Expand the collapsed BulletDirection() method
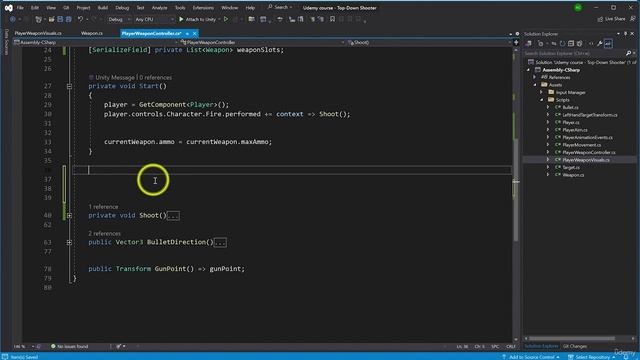The height and width of the screenshot is (360, 640). point(69,242)
